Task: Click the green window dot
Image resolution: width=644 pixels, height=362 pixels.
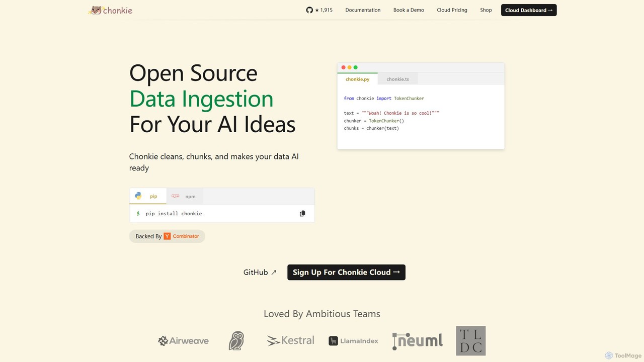Action: 356,67
